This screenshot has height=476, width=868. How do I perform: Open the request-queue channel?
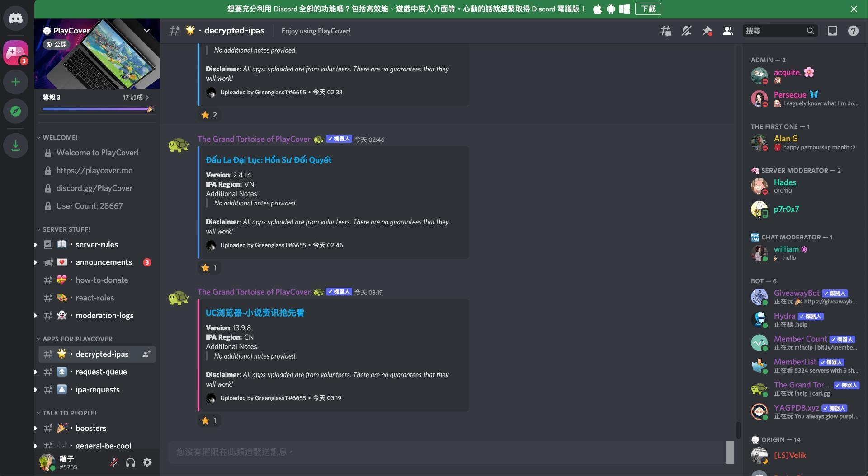pyautogui.click(x=97, y=372)
